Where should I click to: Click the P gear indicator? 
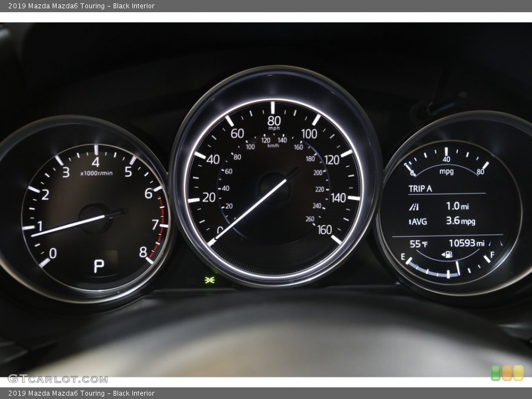pos(99,266)
